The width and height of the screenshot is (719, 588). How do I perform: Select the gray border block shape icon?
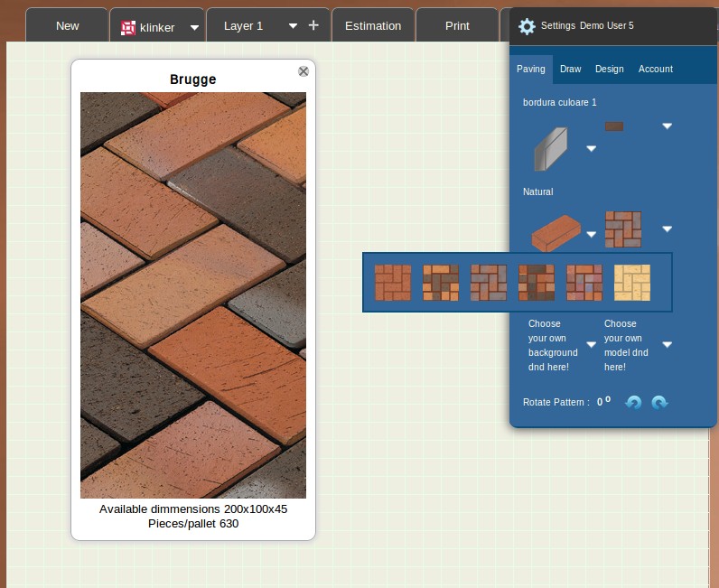click(552, 149)
